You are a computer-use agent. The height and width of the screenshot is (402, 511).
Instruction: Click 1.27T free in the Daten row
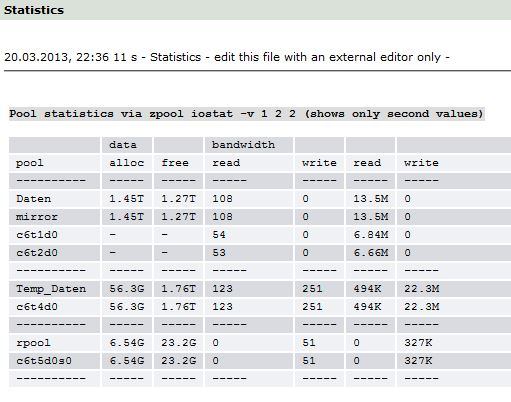(x=178, y=199)
